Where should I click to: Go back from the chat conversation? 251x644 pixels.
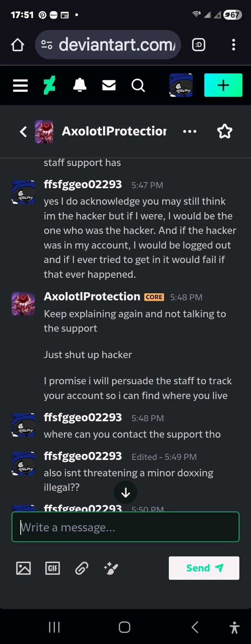pyautogui.click(x=23, y=132)
